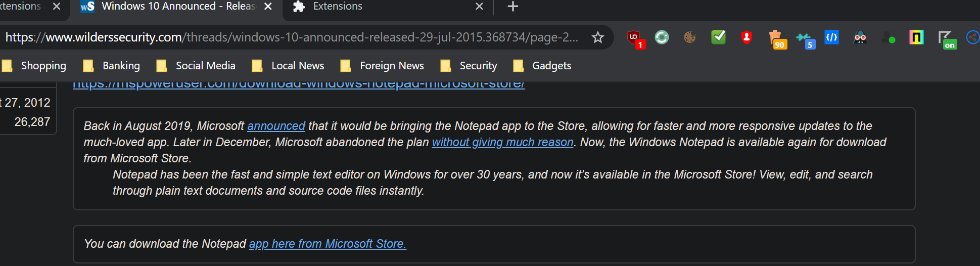Image resolution: width=980 pixels, height=266 pixels.
Task: Open the 'announced' link in the quote
Action: pyautogui.click(x=276, y=126)
